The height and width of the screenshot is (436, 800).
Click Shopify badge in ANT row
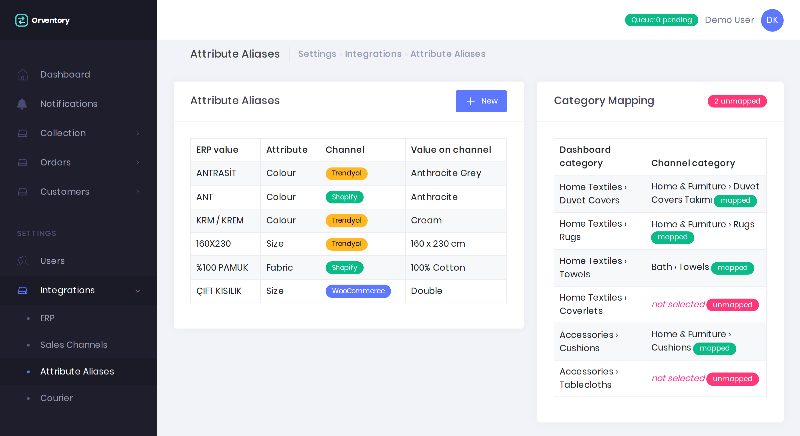click(344, 197)
